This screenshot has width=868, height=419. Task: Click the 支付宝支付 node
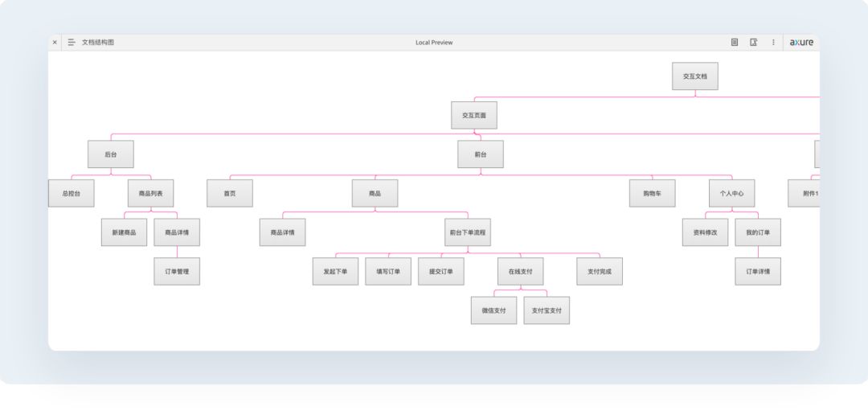point(547,310)
